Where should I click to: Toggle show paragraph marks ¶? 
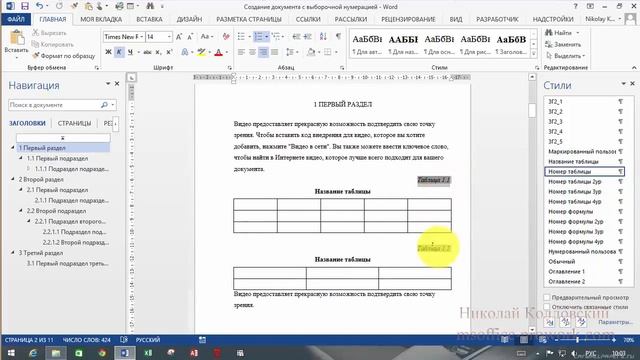[338, 37]
